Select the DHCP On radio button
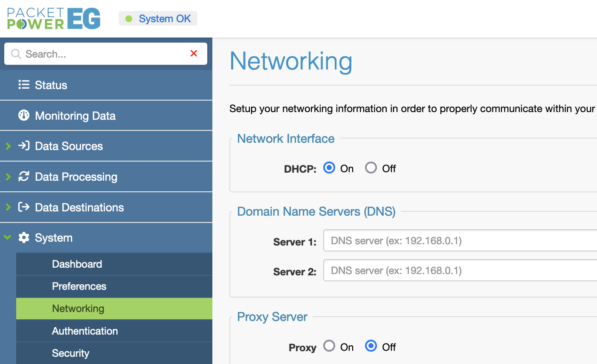Screen dimensions: 597x364 point(329,168)
